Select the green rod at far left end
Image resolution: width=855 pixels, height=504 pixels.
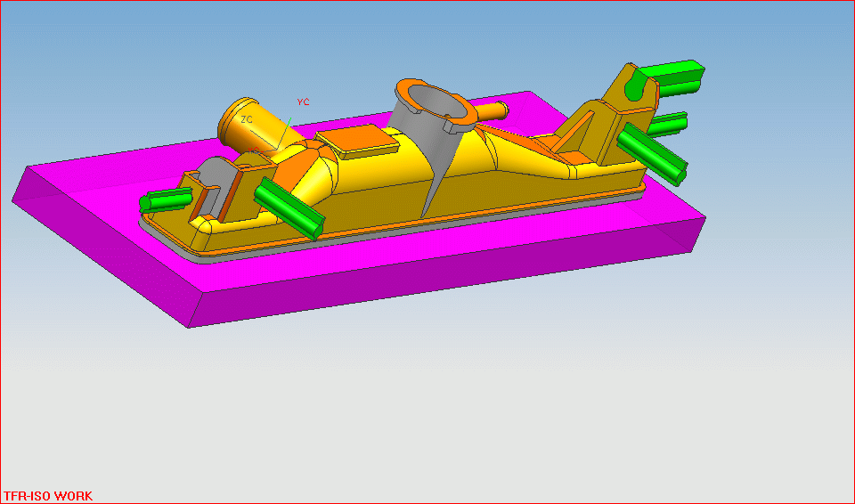coord(166,199)
